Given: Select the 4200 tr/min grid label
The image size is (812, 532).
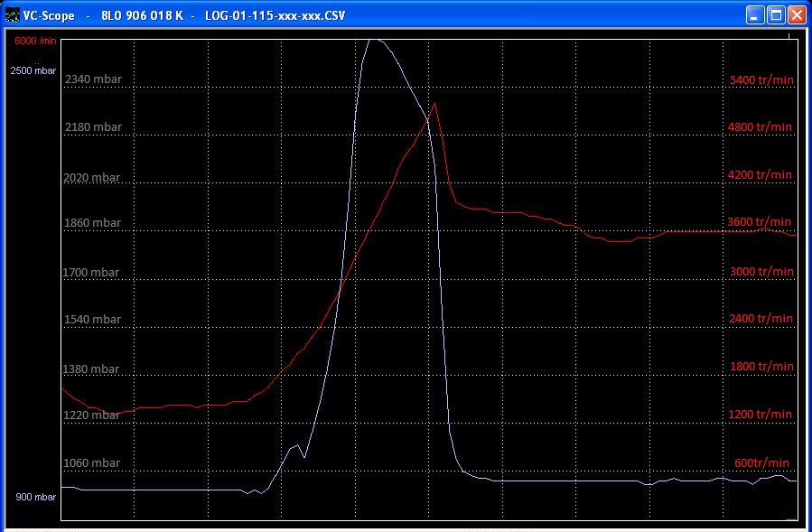Looking at the screenshot, I should tap(761, 175).
